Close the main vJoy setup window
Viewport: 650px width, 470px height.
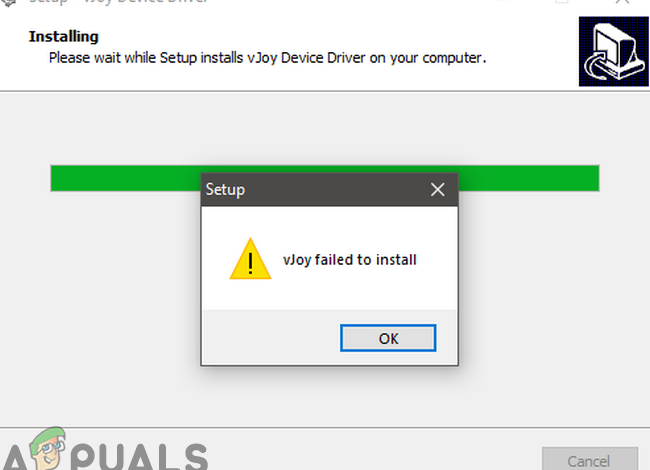click(623, 2)
